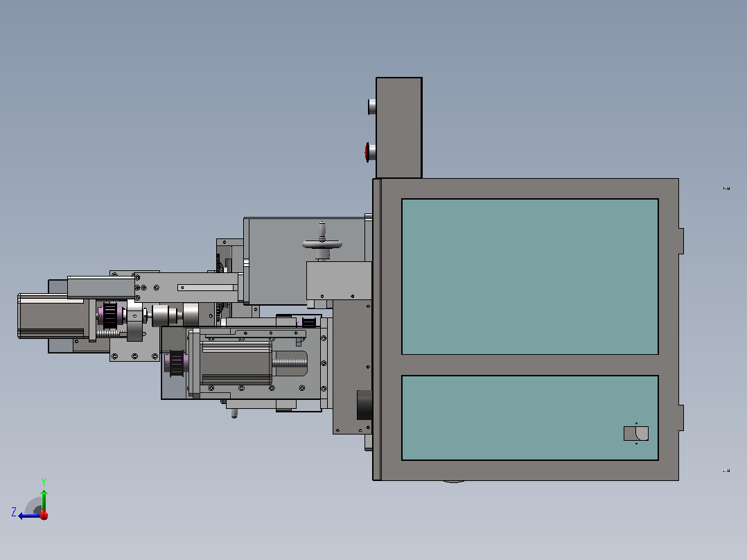Select the upper hinge on cabinet right side
This screenshot has height=560, width=747.
point(681,241)
